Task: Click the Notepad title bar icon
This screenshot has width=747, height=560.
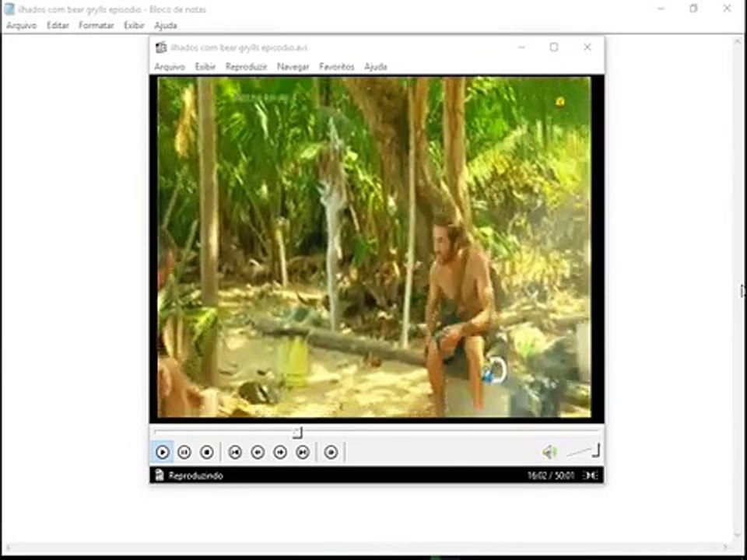Action: [9, 9]
